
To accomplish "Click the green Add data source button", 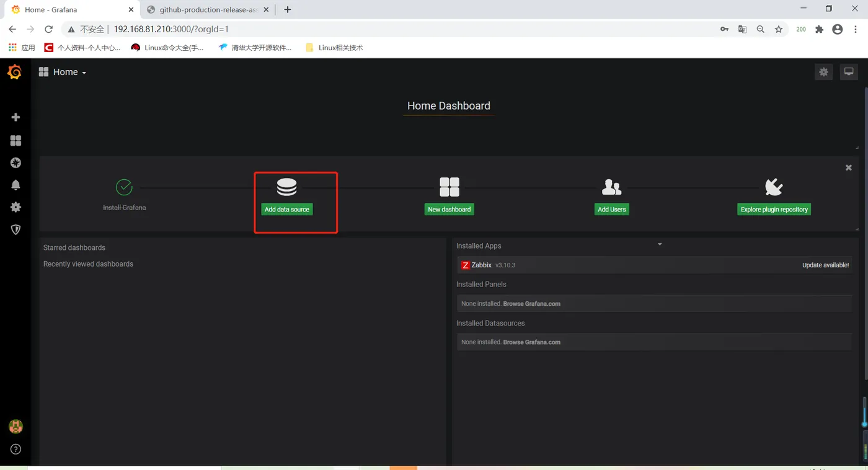I will (x=287, y=210).
